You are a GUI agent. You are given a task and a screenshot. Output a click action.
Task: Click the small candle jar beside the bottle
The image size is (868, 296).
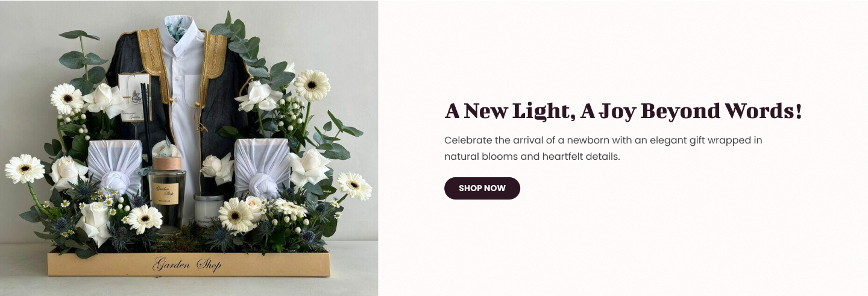click(208, 207)
